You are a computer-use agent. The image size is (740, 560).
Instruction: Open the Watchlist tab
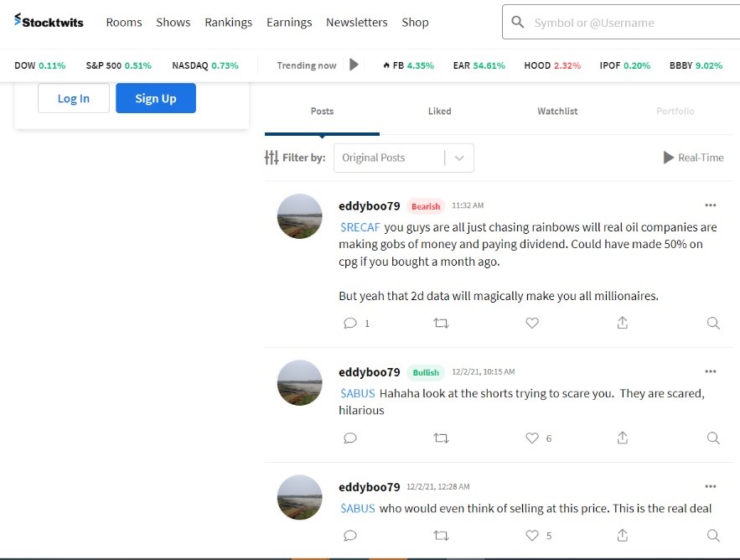(x=557, y=111)
